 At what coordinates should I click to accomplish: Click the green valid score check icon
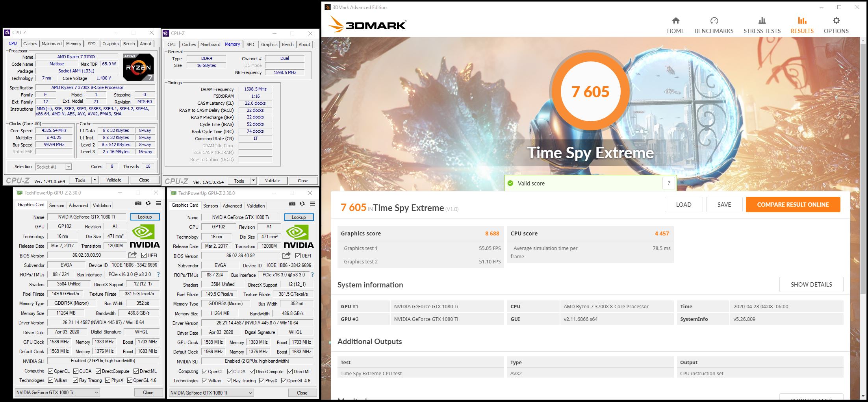coord(510,183)
